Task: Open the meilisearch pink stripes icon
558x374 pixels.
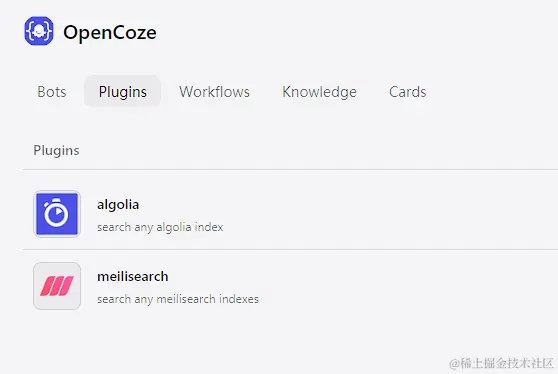Action: (x=57, y=286)
